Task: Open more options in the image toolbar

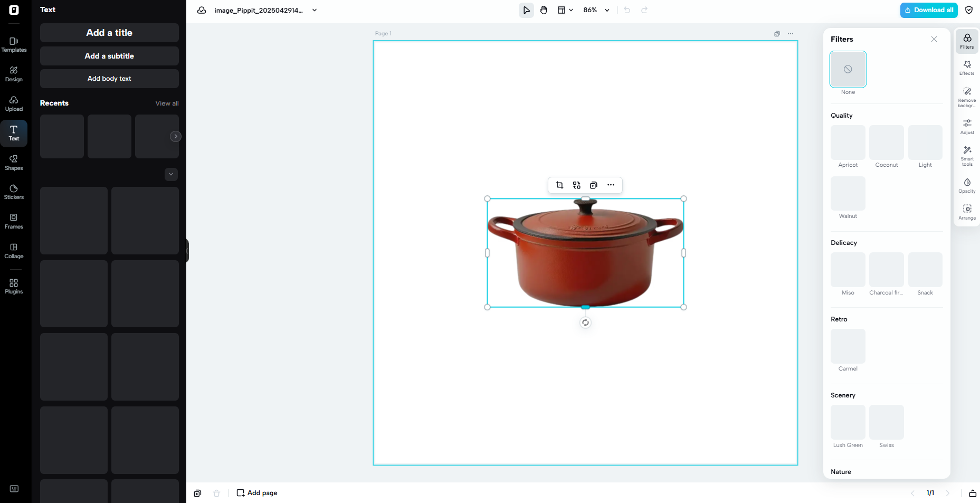Action: point(611,185)
